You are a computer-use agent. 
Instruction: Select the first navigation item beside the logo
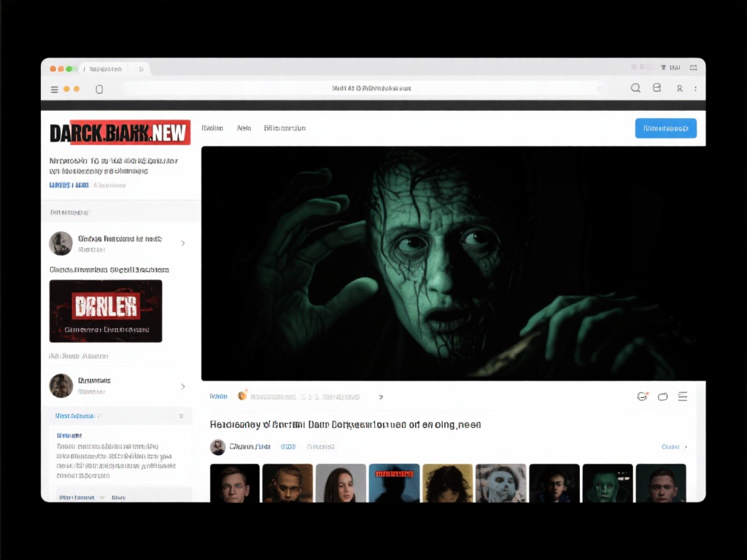(212, 128)
